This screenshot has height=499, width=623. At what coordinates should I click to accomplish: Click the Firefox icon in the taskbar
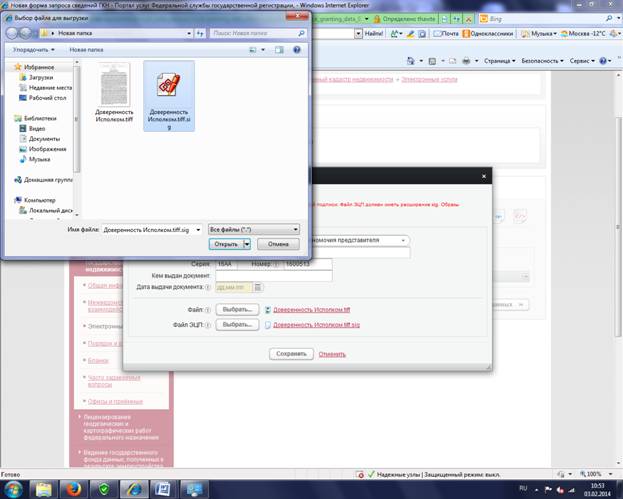73,487
